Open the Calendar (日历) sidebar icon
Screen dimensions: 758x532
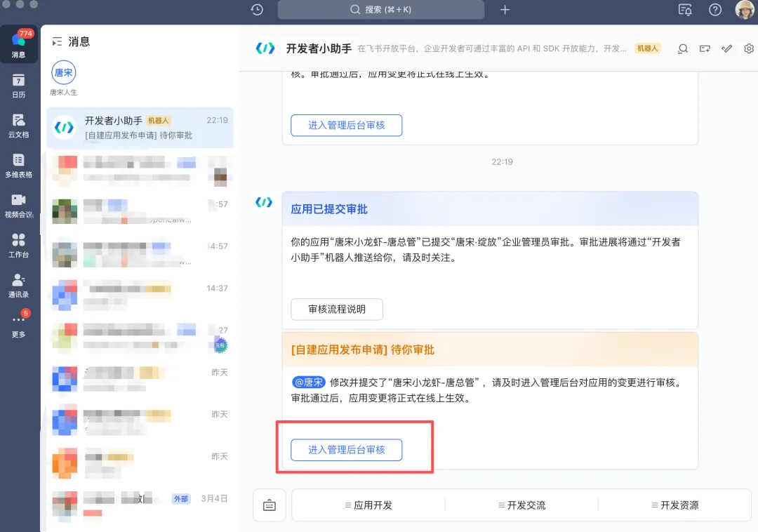(x=19, y=86)
